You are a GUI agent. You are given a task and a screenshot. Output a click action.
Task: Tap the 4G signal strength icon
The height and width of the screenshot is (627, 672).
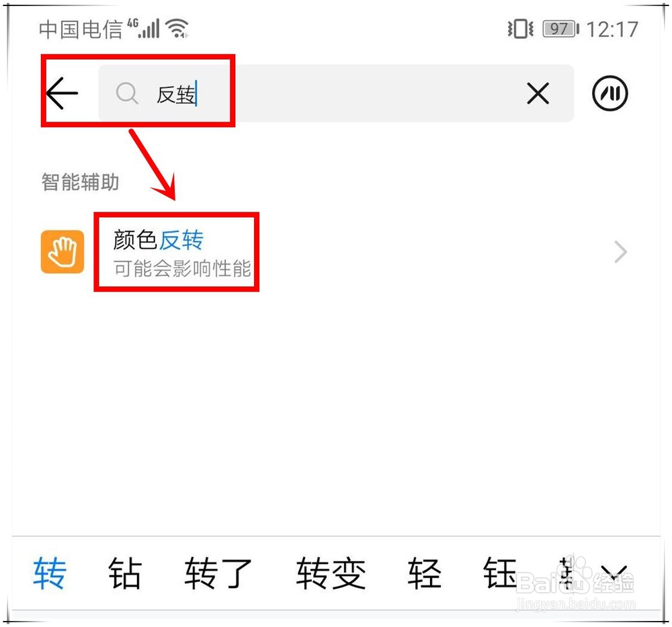click(x=144, y=28)
